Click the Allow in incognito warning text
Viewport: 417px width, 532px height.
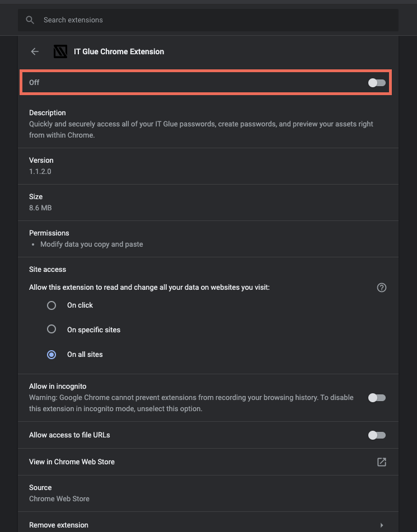191,403
